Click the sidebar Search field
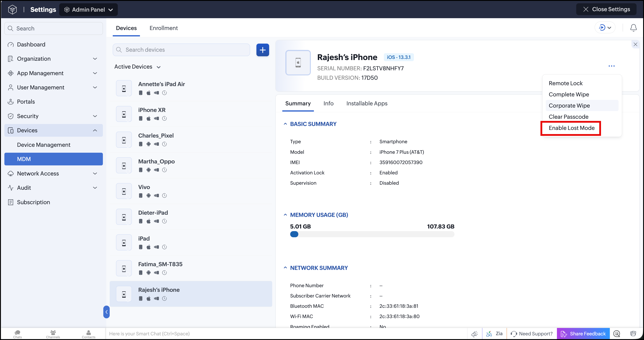 coord(54,29)
